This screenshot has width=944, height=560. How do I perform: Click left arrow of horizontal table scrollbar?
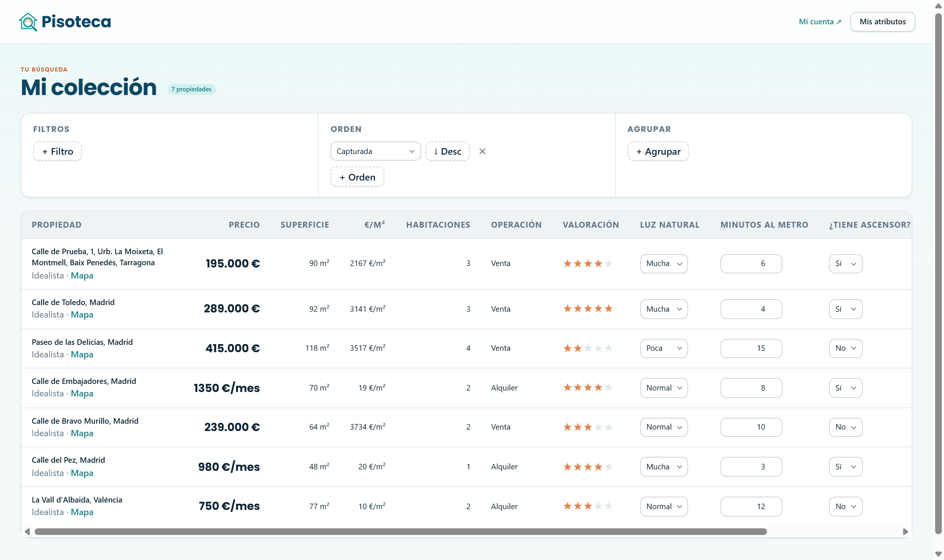click(27, 532)
